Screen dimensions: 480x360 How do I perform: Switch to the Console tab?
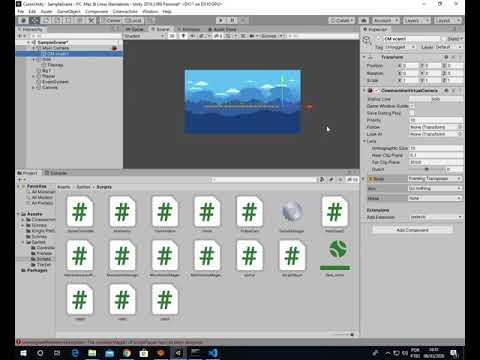coord(56,173)
